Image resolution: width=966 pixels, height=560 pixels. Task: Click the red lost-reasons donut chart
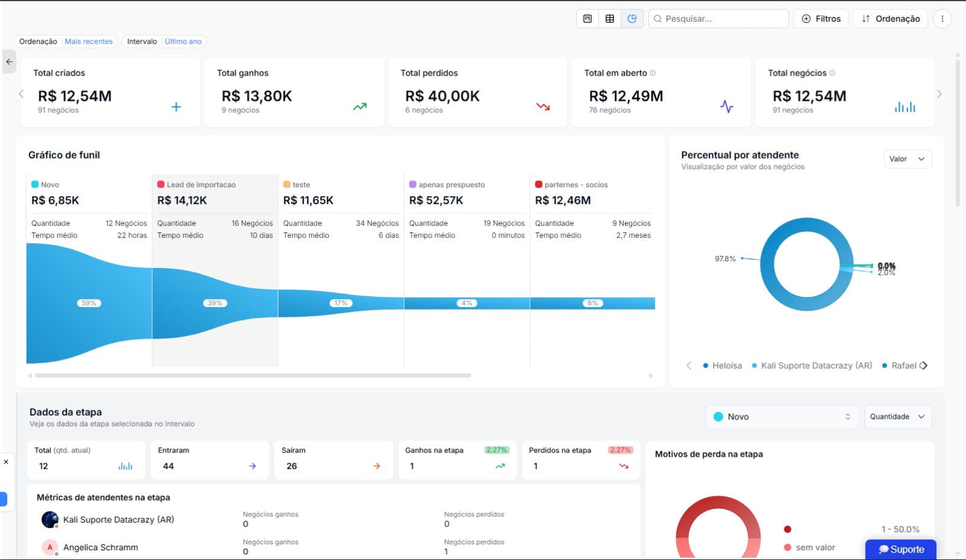[718, 527]
